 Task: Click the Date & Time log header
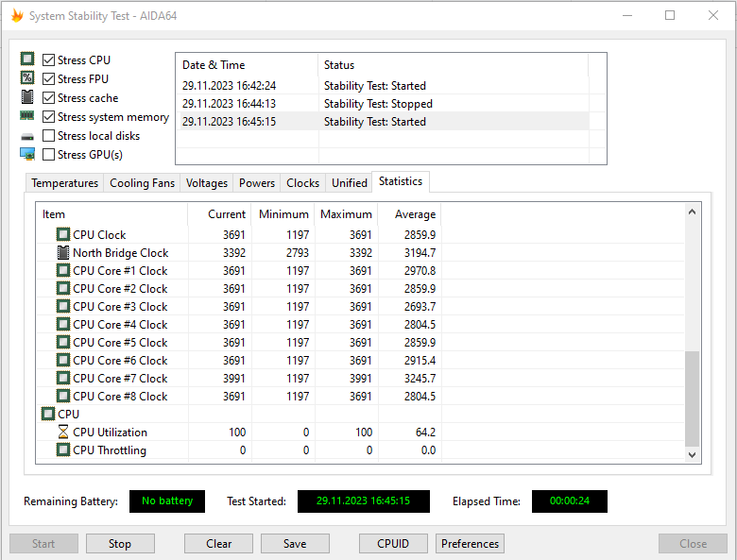click(x=248, y=65)
